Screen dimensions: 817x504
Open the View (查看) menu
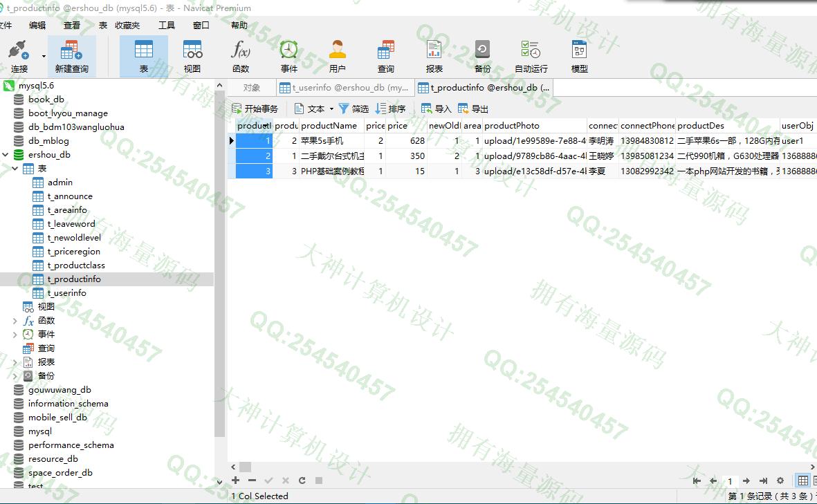(x=72, y=25)
